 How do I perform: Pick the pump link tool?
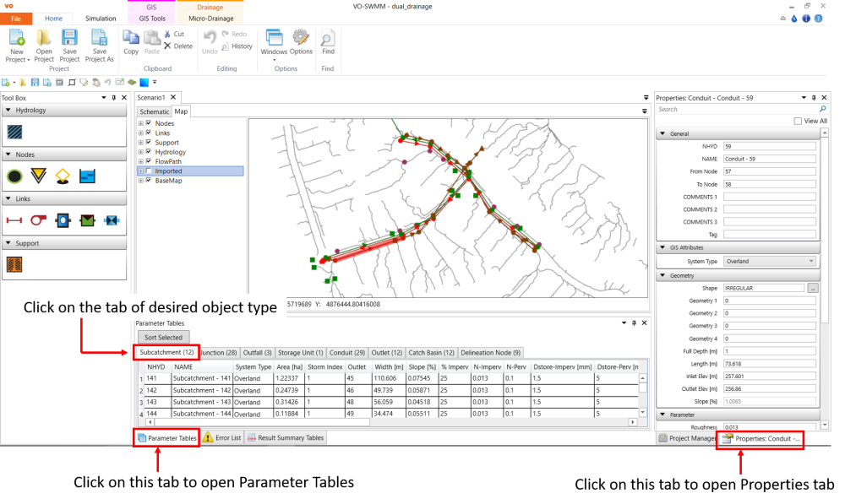[39, 220]
